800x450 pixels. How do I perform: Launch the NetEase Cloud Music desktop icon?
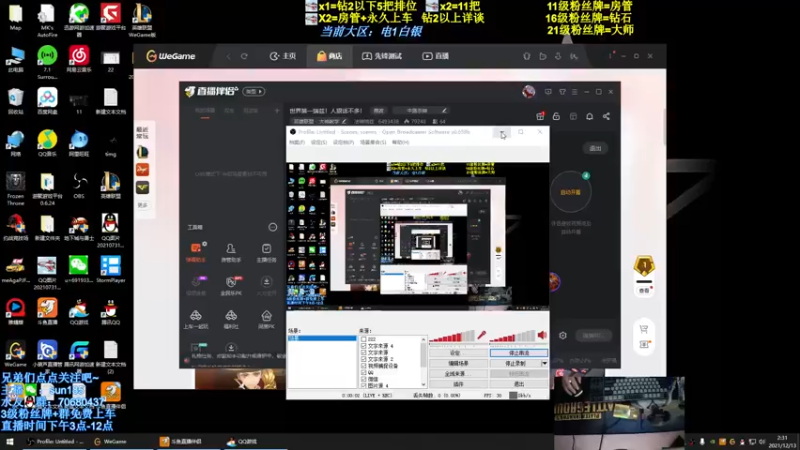click(79, 58)
